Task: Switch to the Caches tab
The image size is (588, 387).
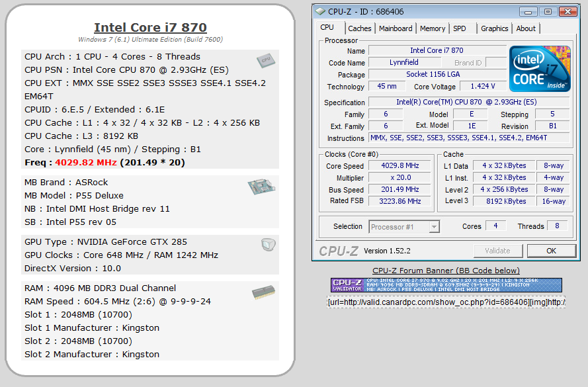Action: point(360,28)
